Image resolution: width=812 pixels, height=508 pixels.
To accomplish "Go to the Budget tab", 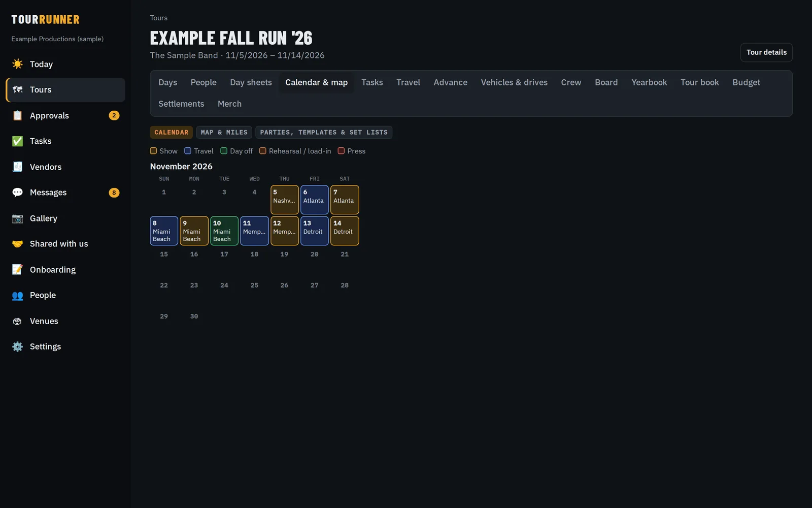I will coord(746,82).
